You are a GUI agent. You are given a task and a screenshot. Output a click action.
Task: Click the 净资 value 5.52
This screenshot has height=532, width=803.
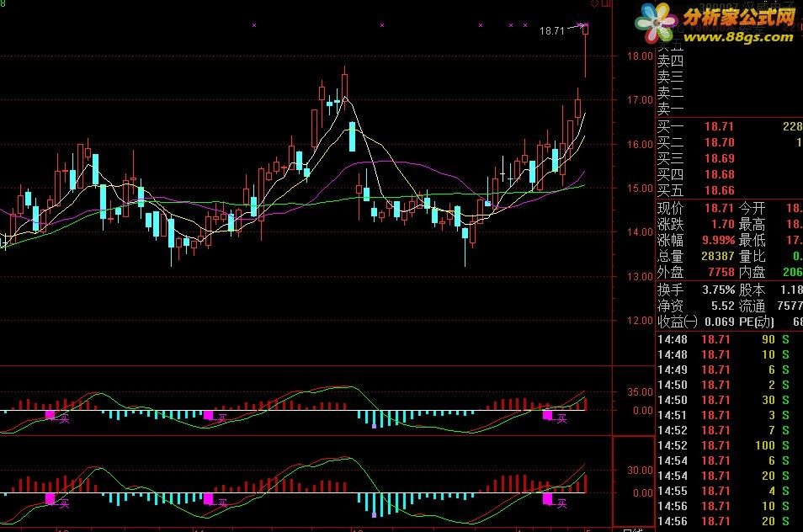(x=722, y=306)
